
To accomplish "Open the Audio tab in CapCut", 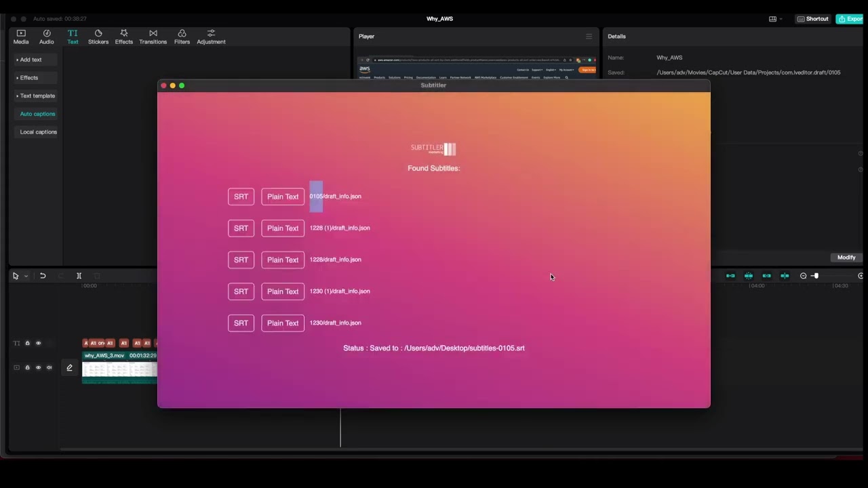I will click(x=47, y=37).
